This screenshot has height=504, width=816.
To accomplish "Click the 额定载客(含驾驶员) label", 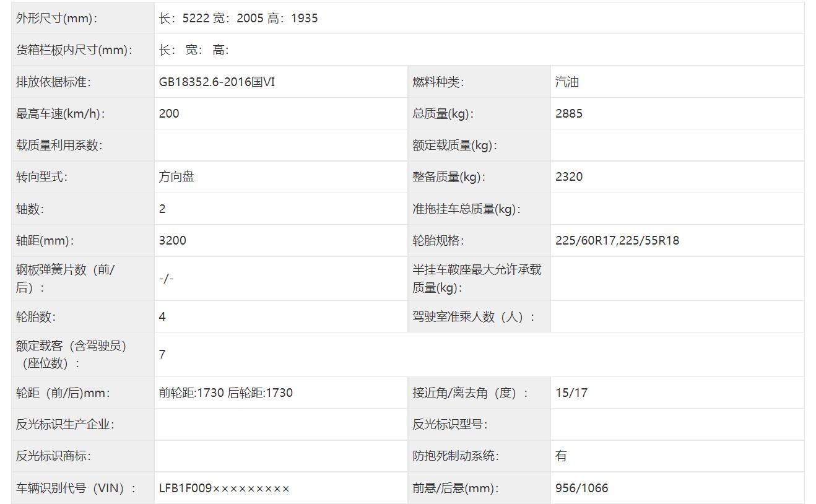I will tap(71, 354).
